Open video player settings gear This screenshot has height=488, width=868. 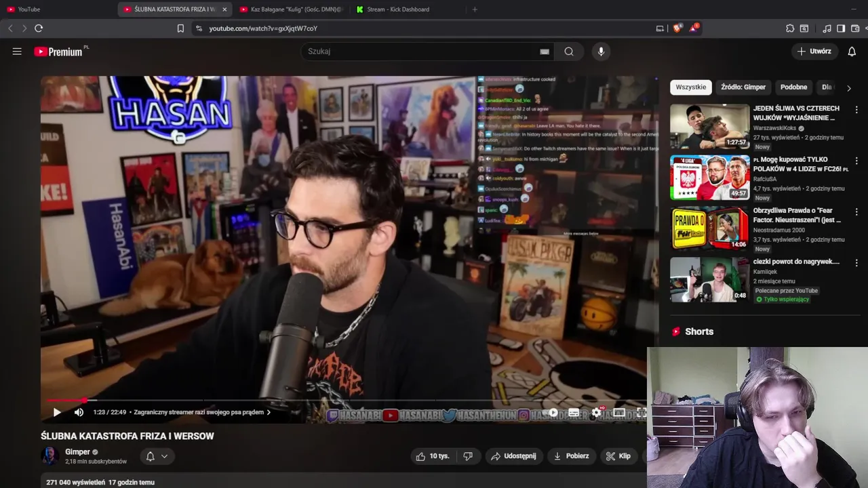point(597,412)
